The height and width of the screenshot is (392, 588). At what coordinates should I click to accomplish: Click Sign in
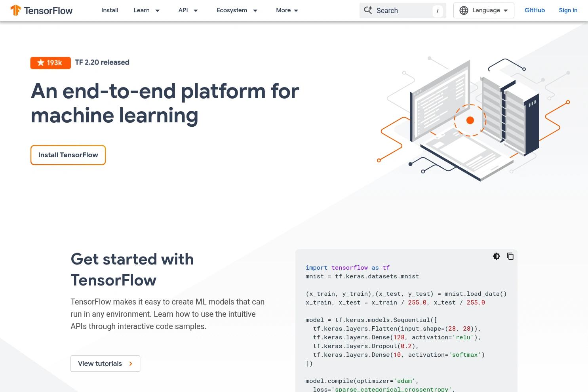coord(568,10)
